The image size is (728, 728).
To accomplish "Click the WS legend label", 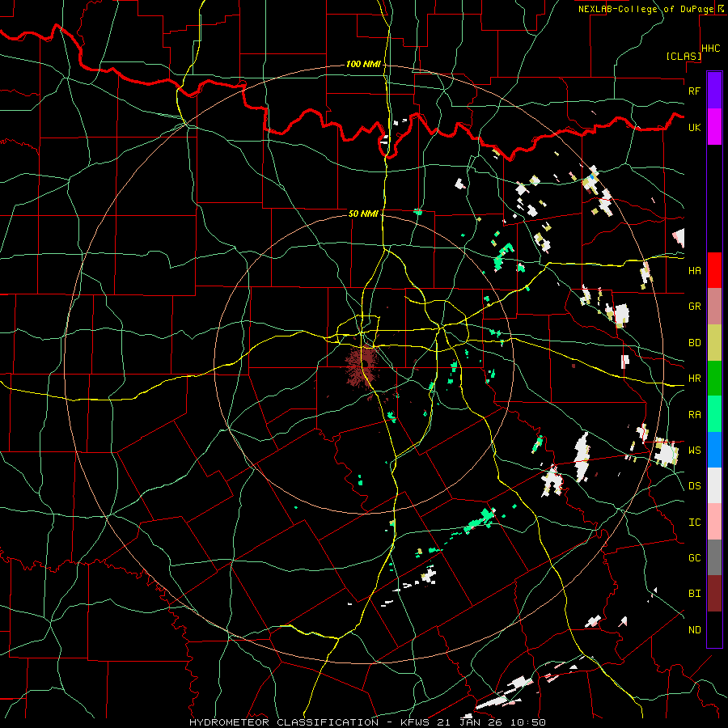I will [694, 450].
